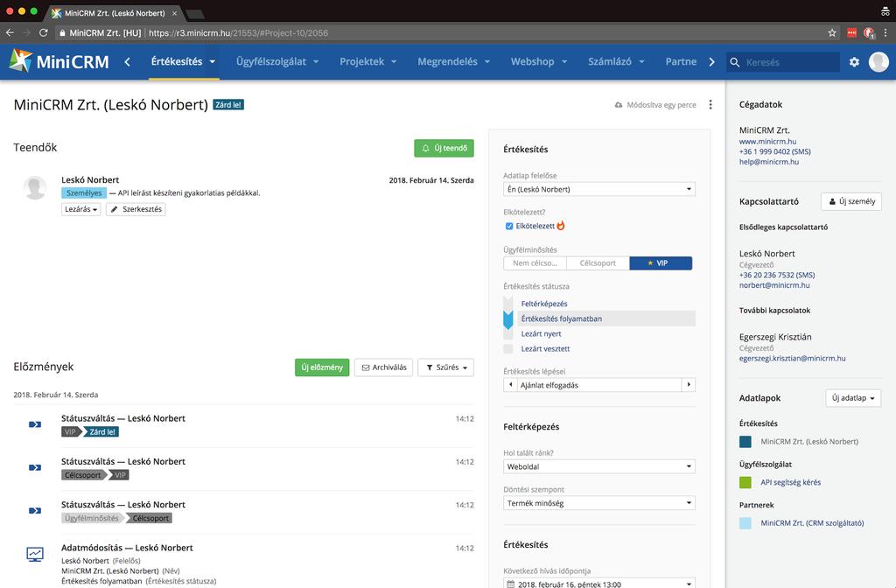Click Leskó Norbert's avatar in Teendők
896x588 pixels.
(x=35, y=188)
